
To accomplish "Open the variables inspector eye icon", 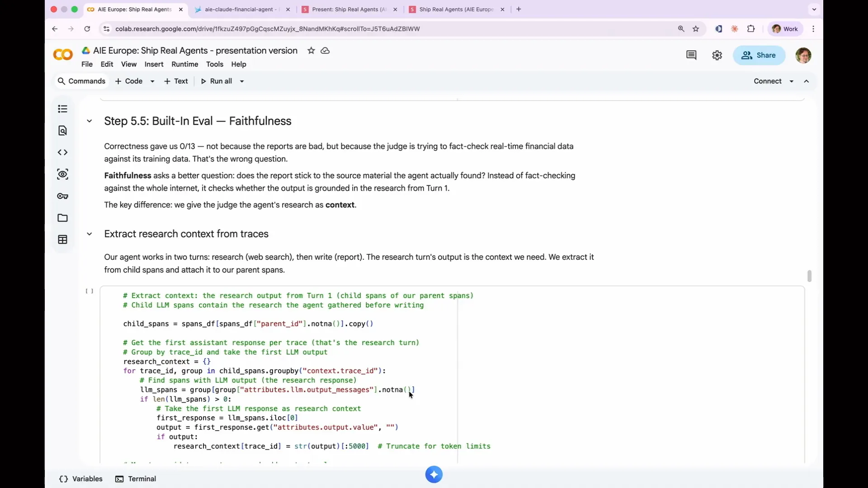I will (x=62, y=174).
